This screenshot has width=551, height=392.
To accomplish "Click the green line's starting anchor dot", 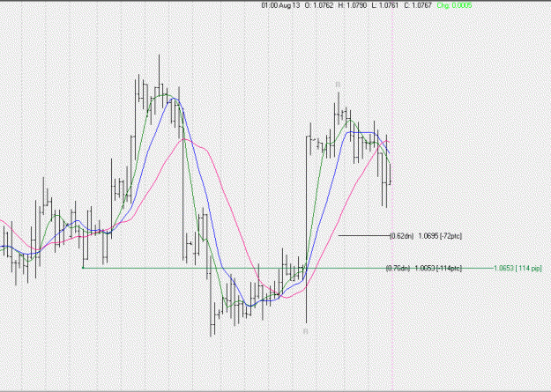I will tap(83, 268).
